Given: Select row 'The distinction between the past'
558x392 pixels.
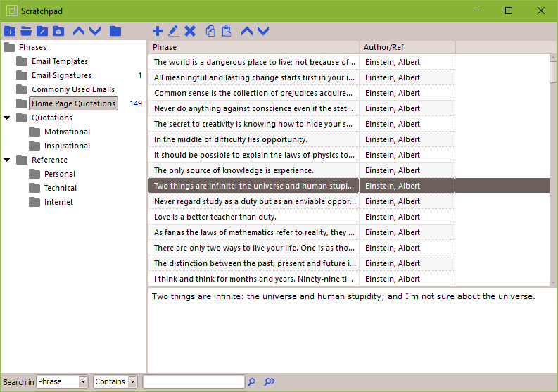Looking at the screenshot, I should (302, 263).
